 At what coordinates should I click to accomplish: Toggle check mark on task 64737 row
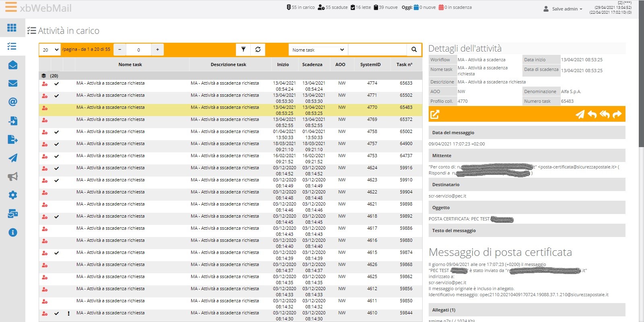(56, 156)
